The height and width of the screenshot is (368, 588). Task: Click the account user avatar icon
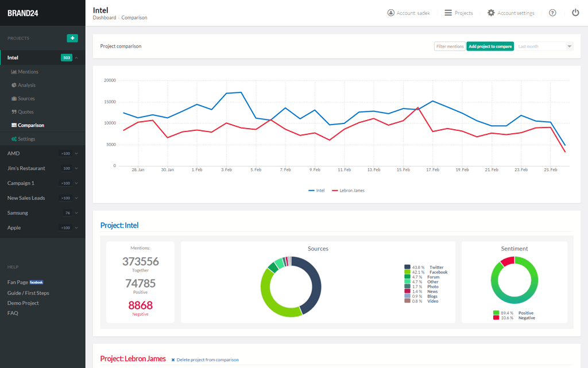point(391,13)
